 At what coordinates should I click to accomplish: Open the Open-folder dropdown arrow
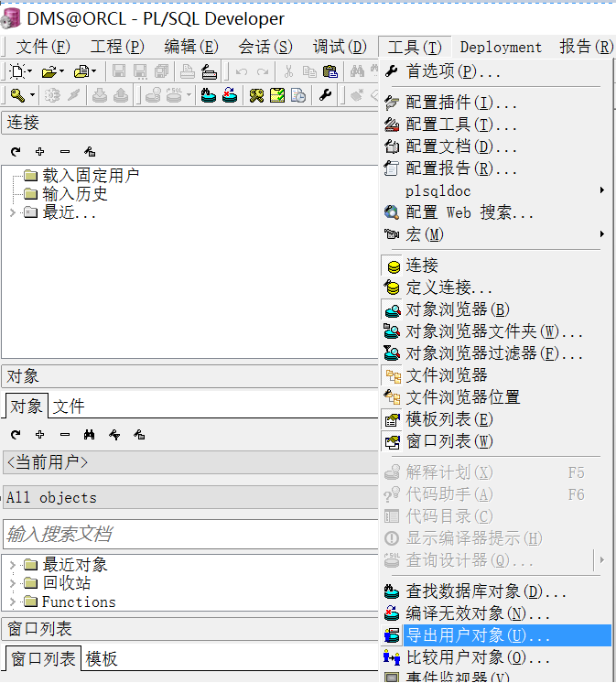coord(62,71)
